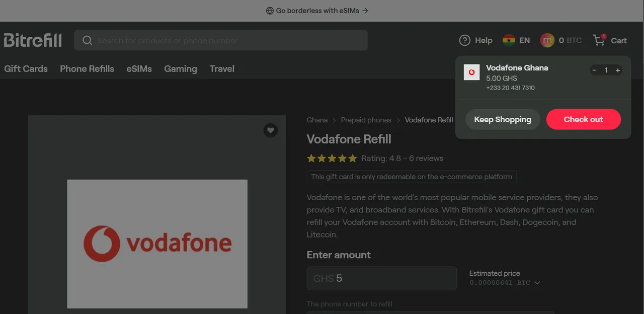Increase Vodafone Ghana quantity with plus
Viewport: 644px width, 314px height.
tap(617, 70)
